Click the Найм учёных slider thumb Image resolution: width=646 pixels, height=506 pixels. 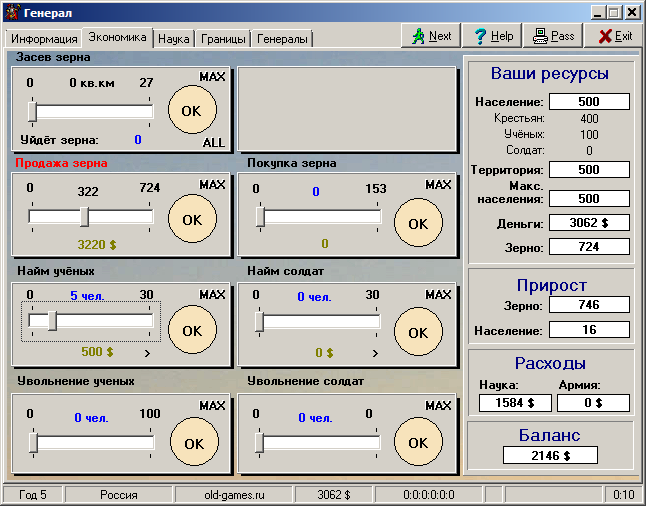click(x=52, y=320)
